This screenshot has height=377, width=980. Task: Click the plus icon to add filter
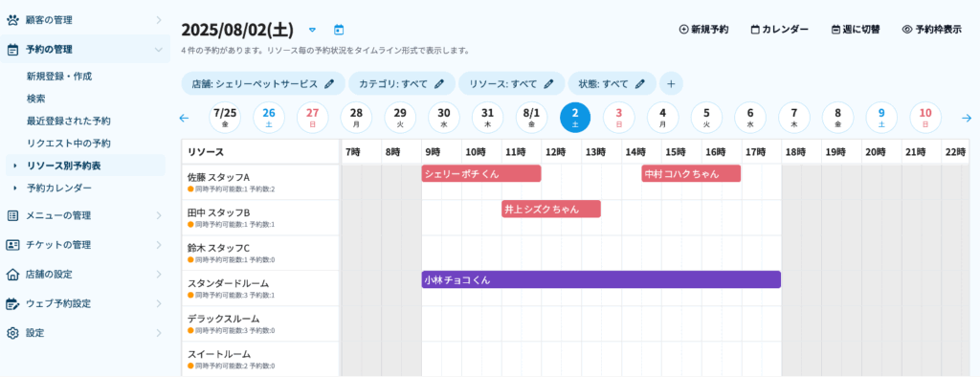tap(671, 83)
